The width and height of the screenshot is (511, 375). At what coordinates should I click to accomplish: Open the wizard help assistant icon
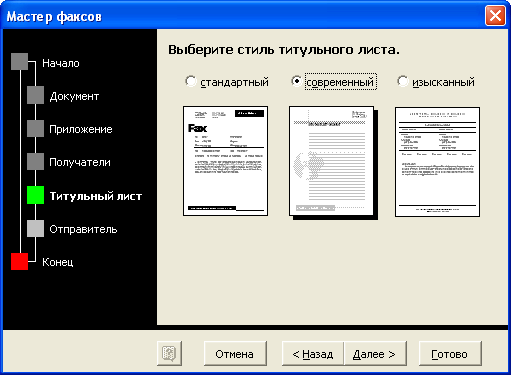[x=169, y=353]
